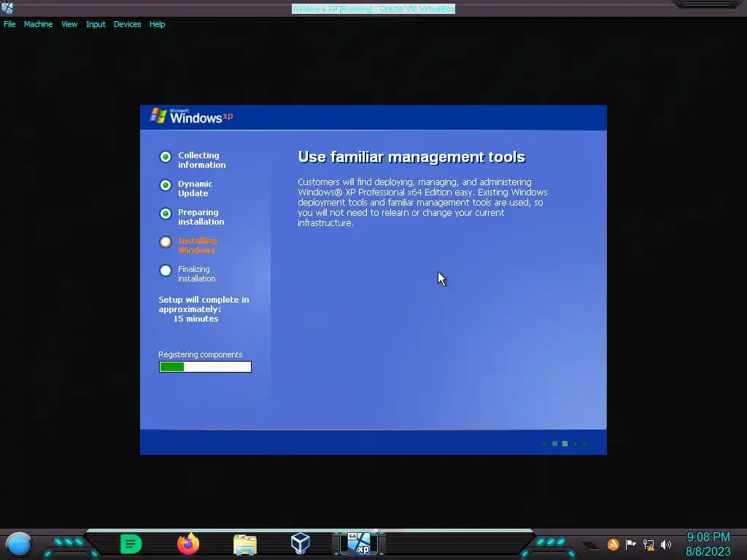This screenshot has height=560, width=747.
Task: Open the File menu in VirtualBox
Action: point(9,24)
